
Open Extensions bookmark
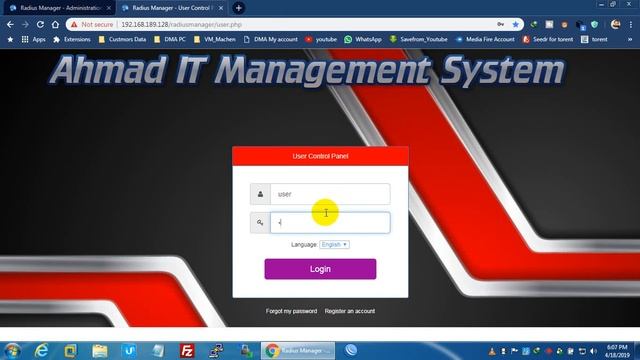72,39
